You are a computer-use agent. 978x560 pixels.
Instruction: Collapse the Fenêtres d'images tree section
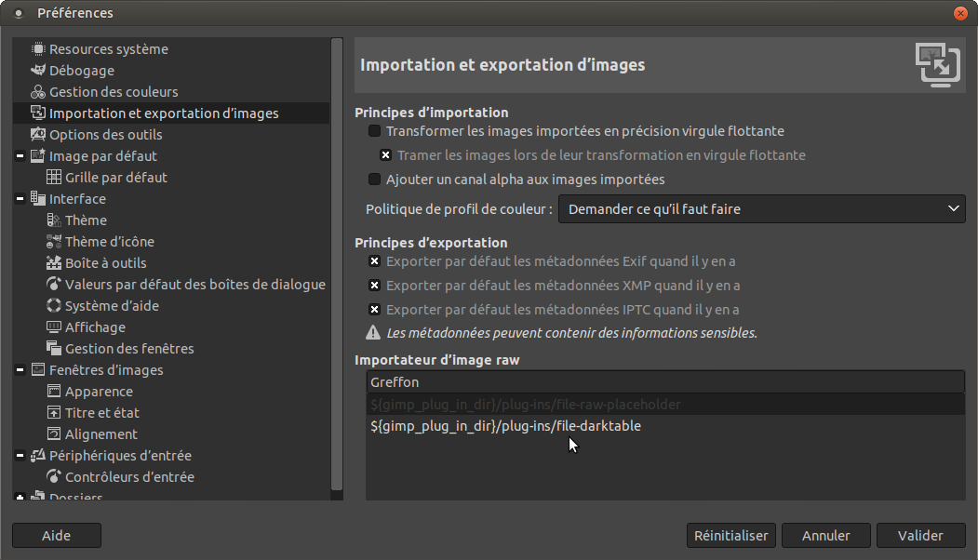coord(20,370)
